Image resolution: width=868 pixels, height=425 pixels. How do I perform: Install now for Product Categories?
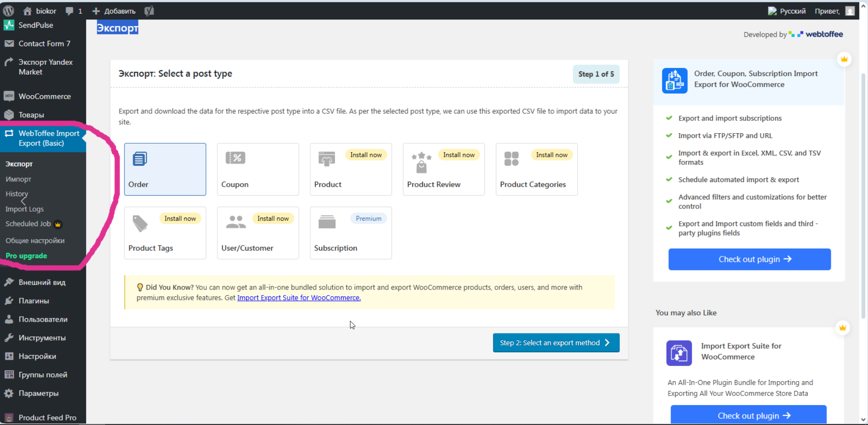551,155
